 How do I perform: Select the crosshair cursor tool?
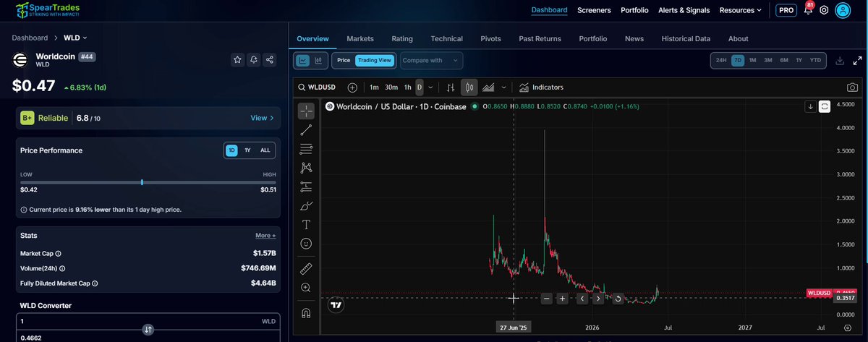pyautogui.click(x=306, y=111)
